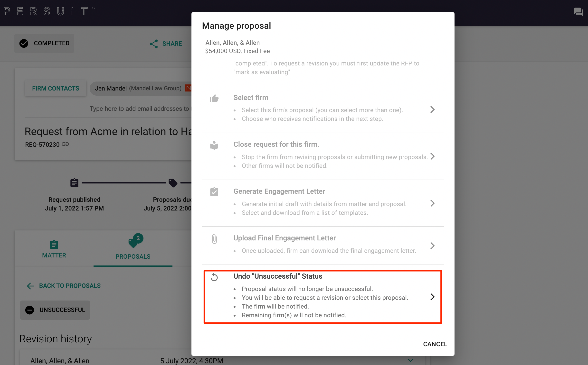The width and height of the screenshot is (588, 365).
Task: Click the COMPLETED status button
Action: pyautogui.click(x=44, y=43)
